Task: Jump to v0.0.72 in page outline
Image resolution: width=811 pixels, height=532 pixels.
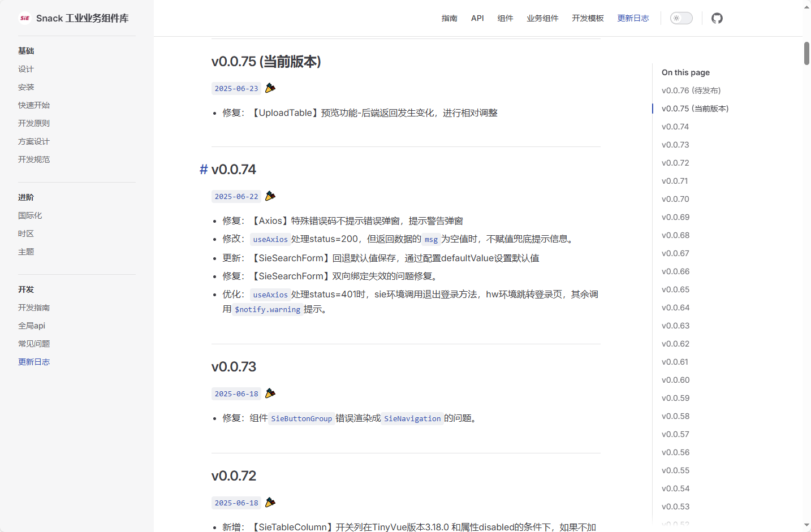Action: pyautogui.click(x=675, y=163)
